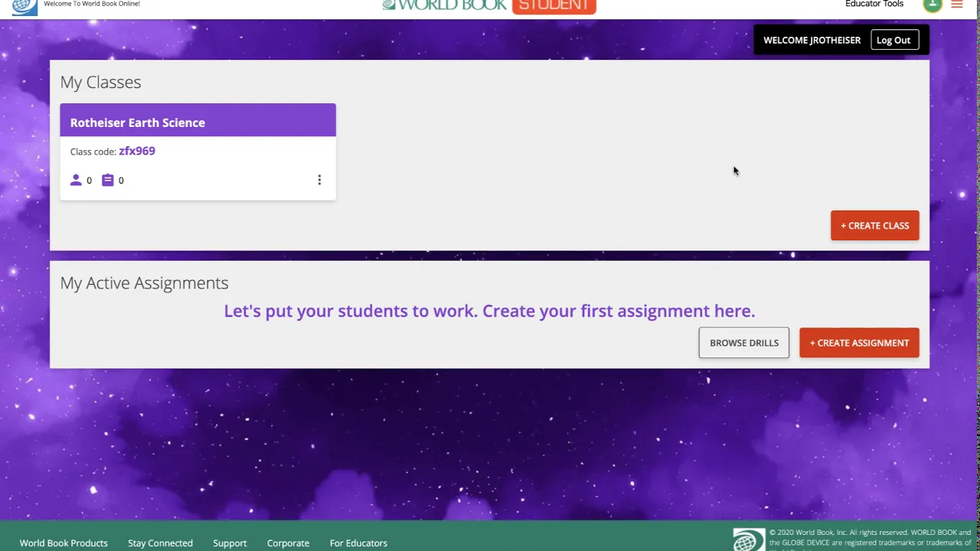980x551 pixels.
Task: Click Welcome JROTHEISER text
Action: [x=812, y=40]
